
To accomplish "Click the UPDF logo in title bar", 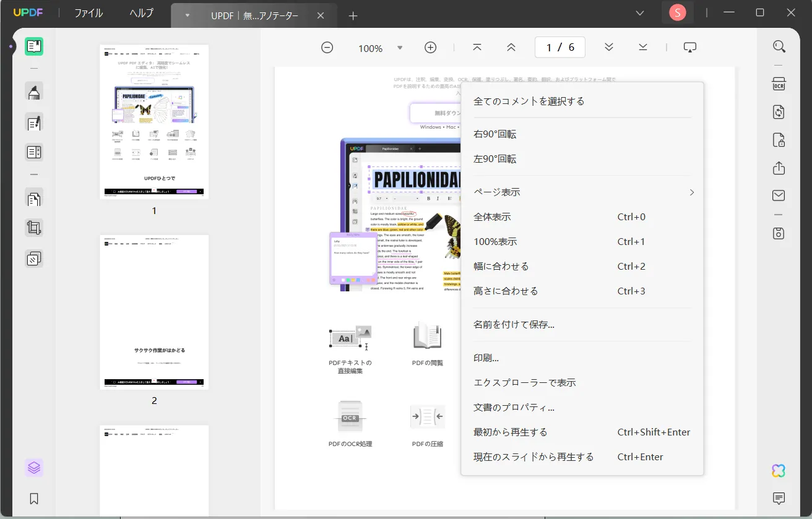I will click(28, 13).
